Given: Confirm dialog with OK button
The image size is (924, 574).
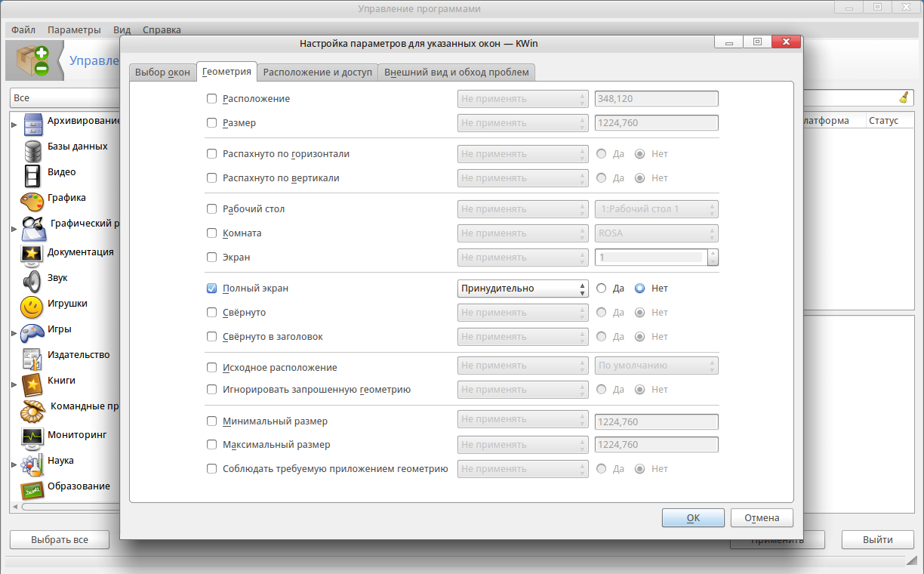Looking at the screenshot, I should point(693,518).
